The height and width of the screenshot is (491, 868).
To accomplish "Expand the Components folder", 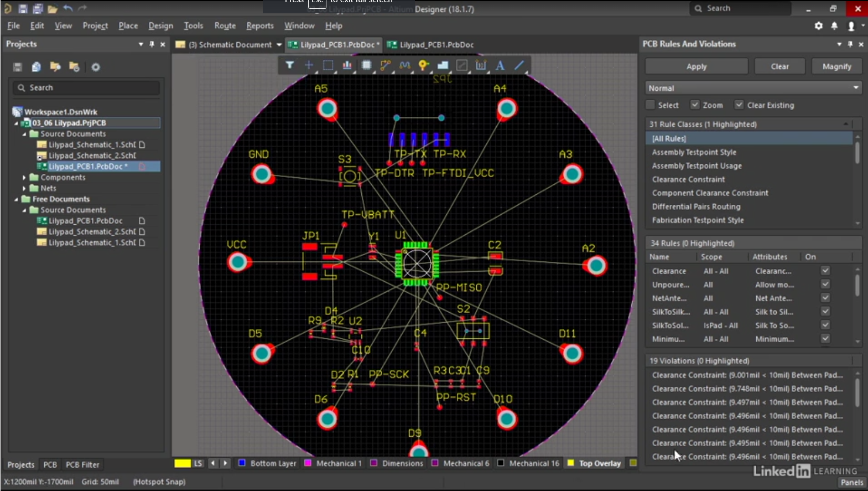I will (24, 178).
